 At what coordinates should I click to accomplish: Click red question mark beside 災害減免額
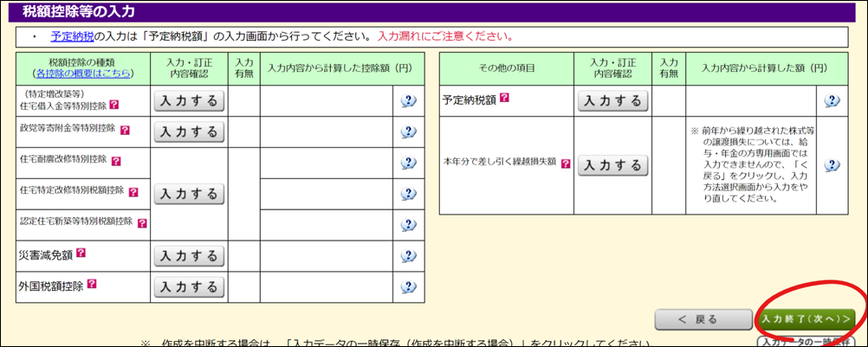pyautogui.click(x=81, y=253)
